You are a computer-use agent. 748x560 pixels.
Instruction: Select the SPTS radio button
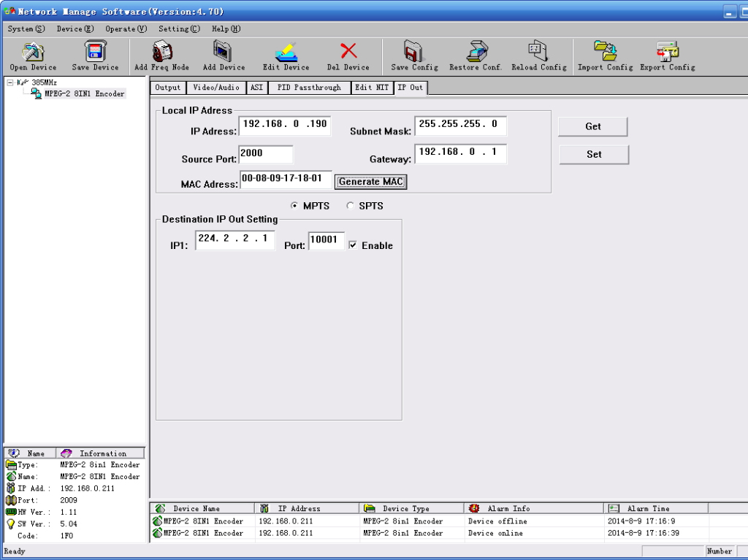pyautogui.click(x=350, y=206)
